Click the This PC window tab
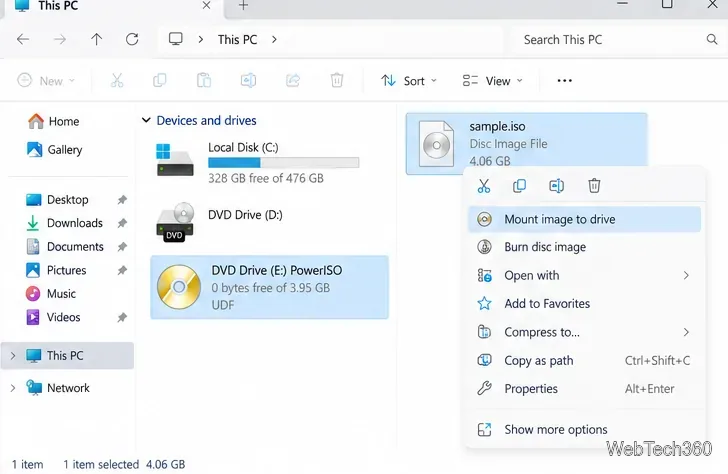 (x=111, y=6)
